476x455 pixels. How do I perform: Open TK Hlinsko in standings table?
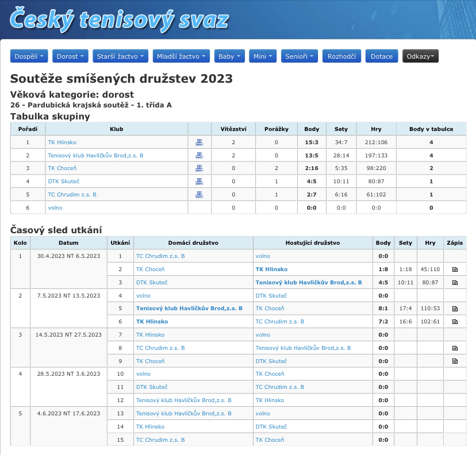(62, 142)
